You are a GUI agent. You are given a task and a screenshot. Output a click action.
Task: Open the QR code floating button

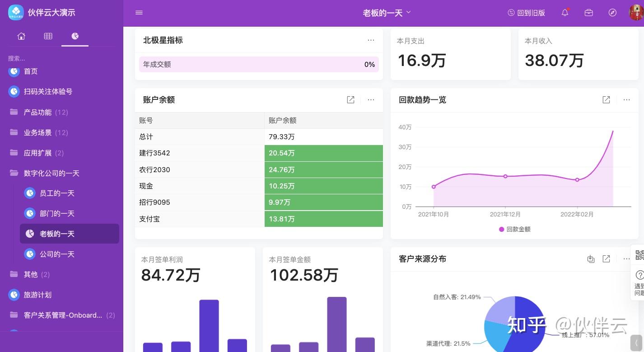(x=639, y=255)
